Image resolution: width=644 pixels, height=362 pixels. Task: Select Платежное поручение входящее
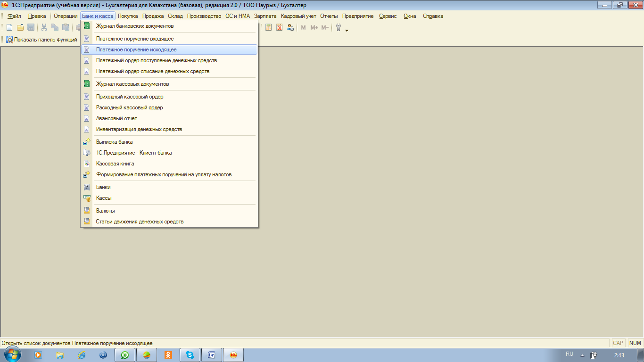tap(169, 39)
